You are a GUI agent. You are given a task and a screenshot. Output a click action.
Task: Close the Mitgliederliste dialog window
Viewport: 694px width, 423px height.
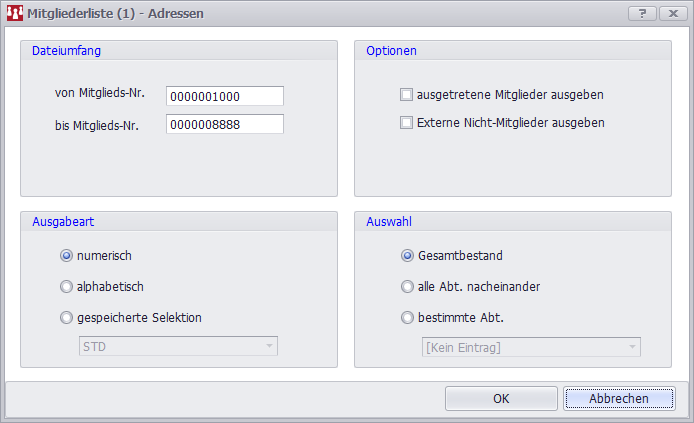tap(670, 14)
